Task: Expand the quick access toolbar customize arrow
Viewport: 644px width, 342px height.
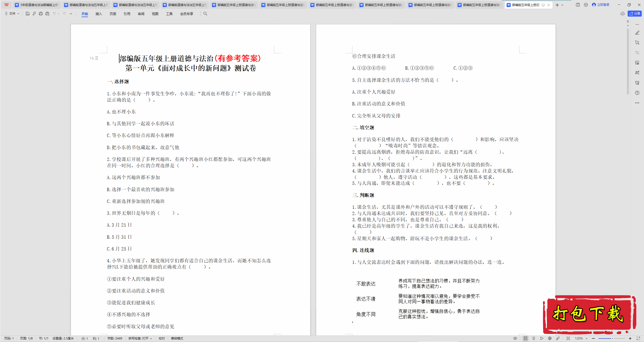Action: point(71,14)
